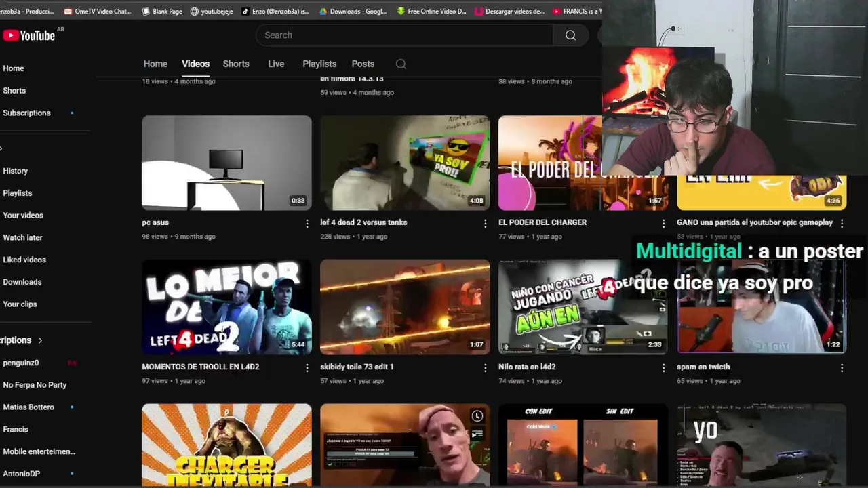The image size is (868, 488).
Task: Expand the You section chevron in sidebar
Action: tap(1, 149)
